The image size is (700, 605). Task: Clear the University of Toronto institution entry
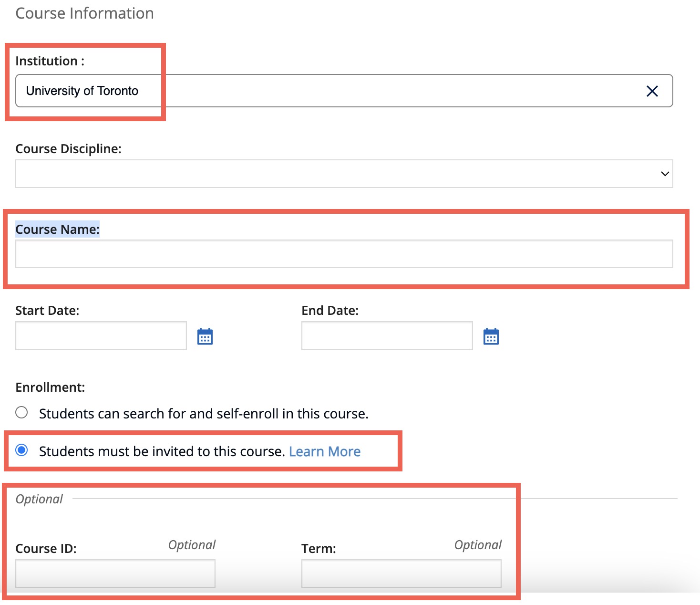[652, 91]
